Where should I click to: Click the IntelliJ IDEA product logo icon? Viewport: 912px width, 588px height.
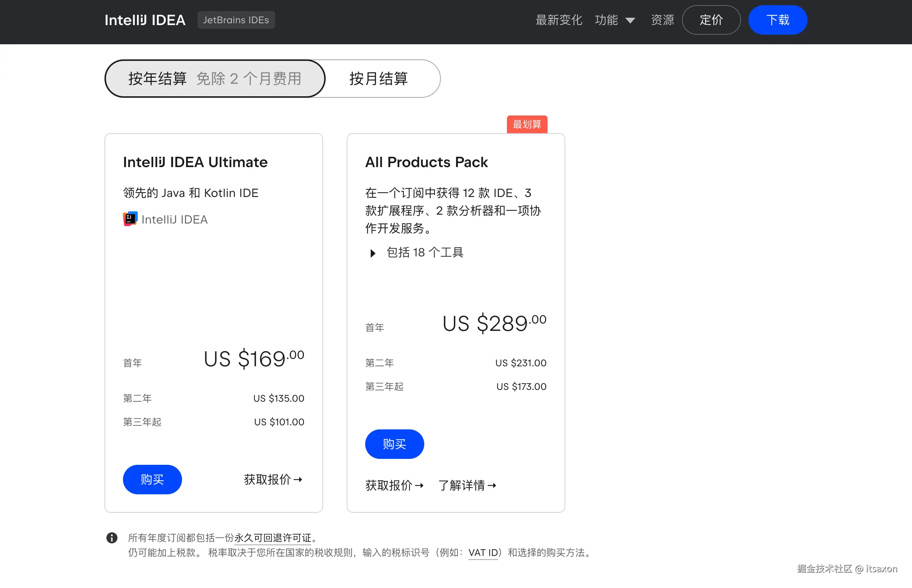point(130,219)
